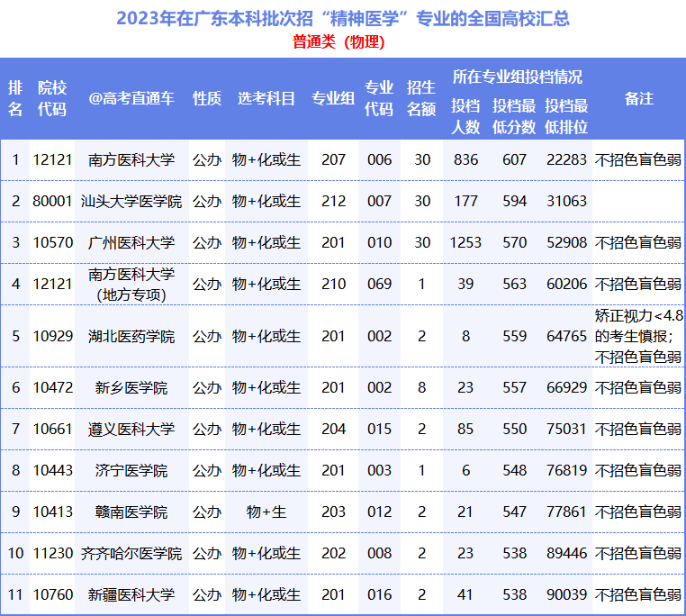Click the school code '10929'

click(52, 336)
